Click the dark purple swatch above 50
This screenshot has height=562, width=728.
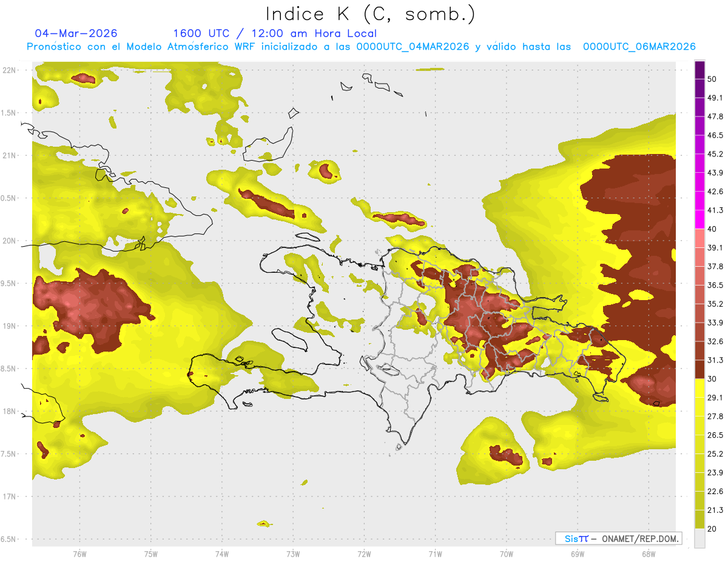point(699,70)
